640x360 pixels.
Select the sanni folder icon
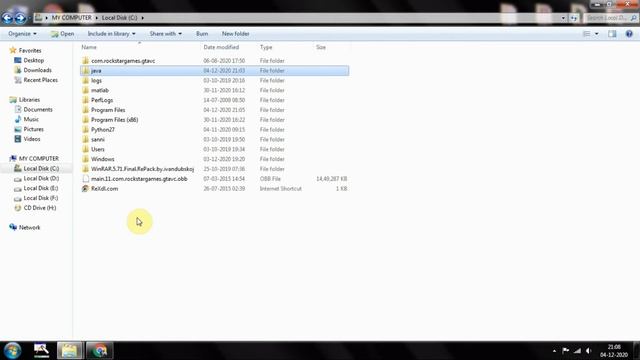(x=85, y=139)
